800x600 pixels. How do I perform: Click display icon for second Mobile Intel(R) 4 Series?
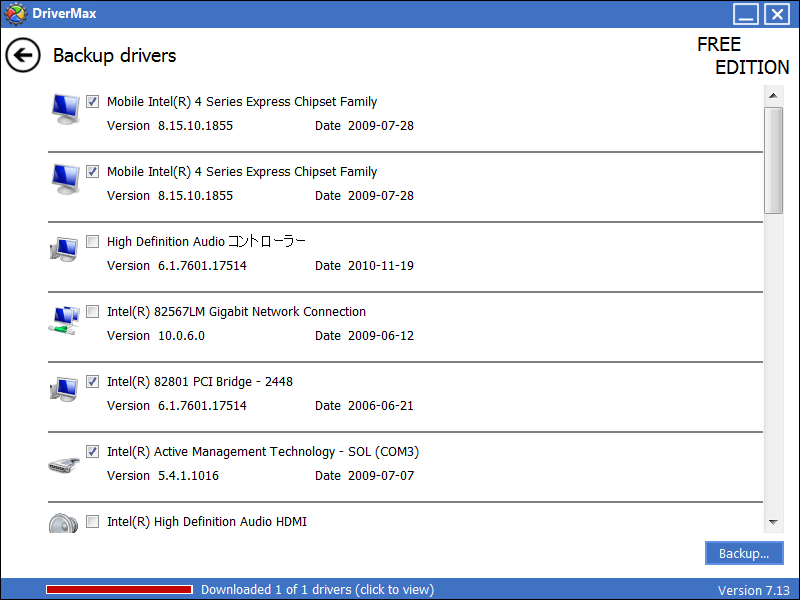tap(65, 179)
